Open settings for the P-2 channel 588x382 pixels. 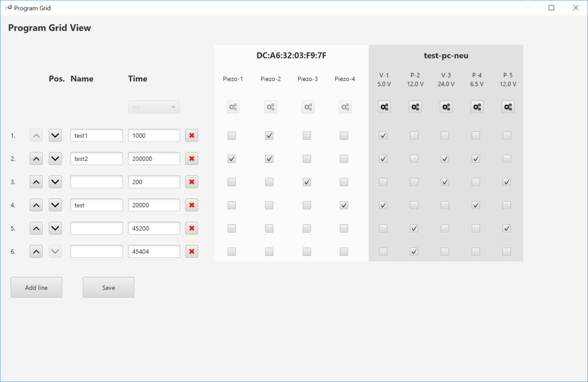coord(415,107)
